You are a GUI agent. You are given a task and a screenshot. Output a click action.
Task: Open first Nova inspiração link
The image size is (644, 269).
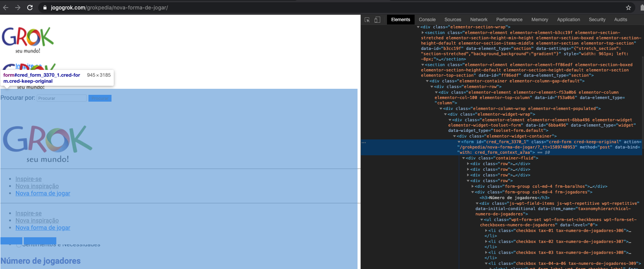(37, 186)
